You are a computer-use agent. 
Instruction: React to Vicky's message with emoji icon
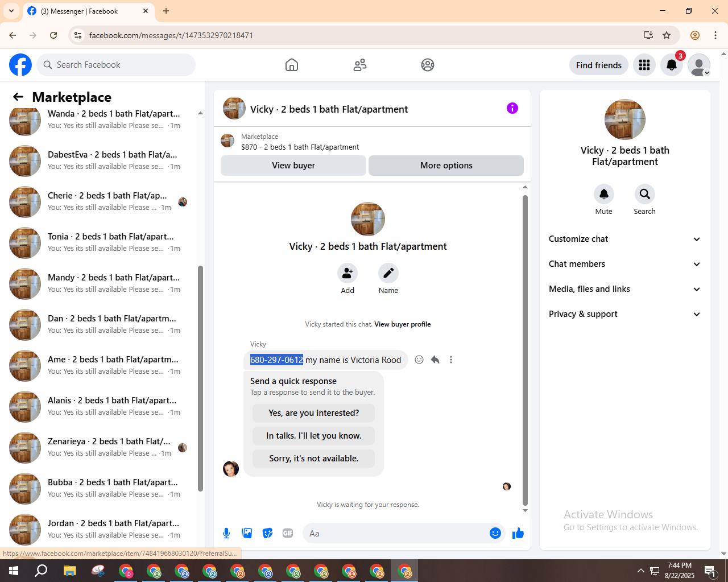(x=419, y=360)
